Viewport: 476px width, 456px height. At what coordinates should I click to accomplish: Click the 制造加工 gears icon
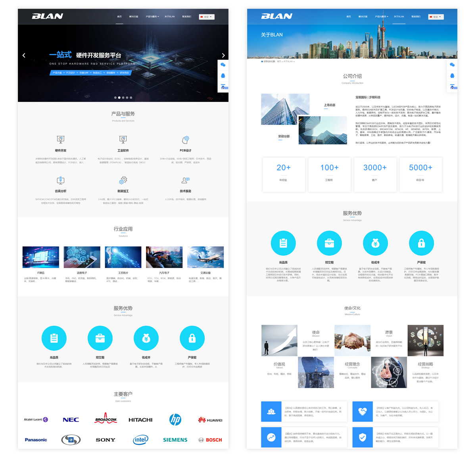pyautogui.click(x=123, y=180)
